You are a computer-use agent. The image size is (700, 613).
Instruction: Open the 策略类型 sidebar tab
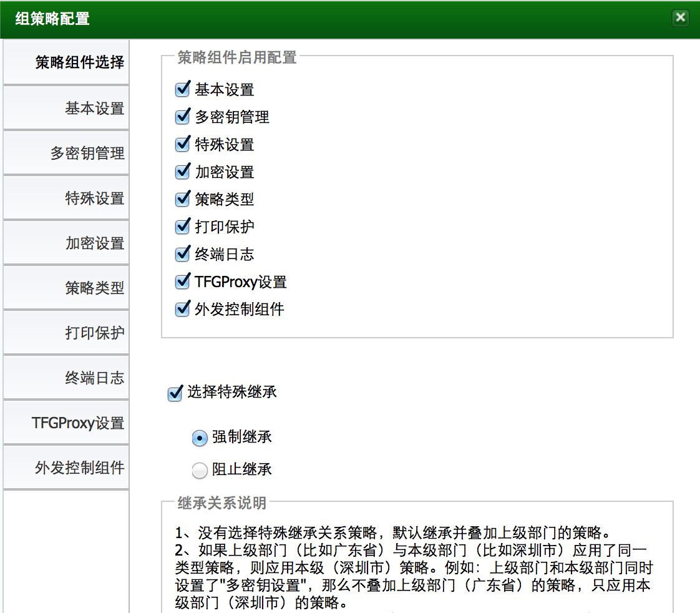pos(67,288)
